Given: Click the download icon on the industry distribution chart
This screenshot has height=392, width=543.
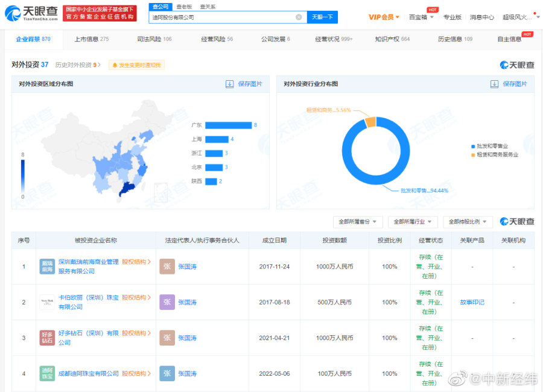Looking at the screenshot, I should [x=495, y=84].
